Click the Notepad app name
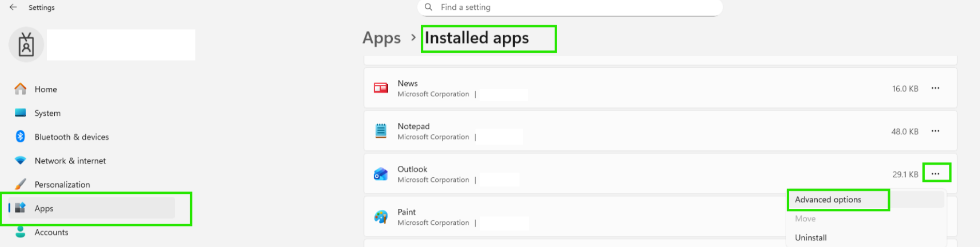Screen dimensions: 980x247 [414, 126]
